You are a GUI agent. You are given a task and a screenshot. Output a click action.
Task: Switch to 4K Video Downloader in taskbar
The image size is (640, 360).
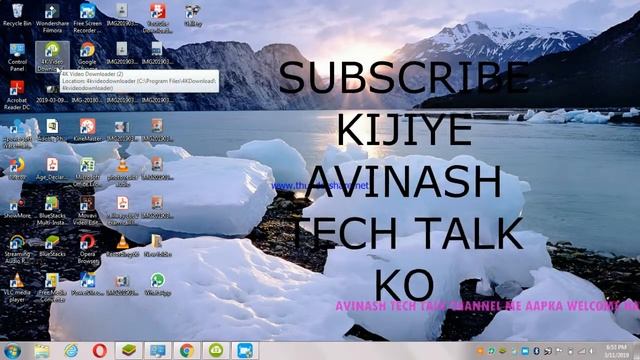pyautogui.click(x=216, y=351)
